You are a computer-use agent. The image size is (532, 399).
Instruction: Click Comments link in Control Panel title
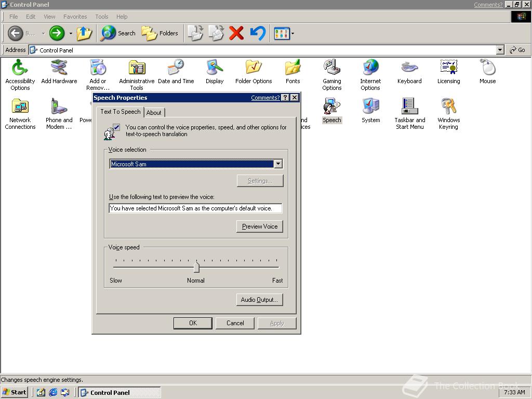[488, 4]
